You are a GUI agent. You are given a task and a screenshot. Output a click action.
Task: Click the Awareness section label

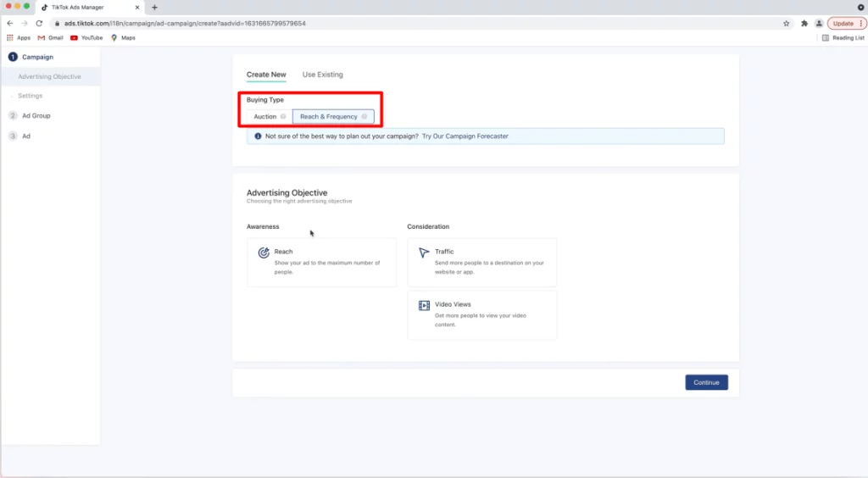(x=263, y=227)
